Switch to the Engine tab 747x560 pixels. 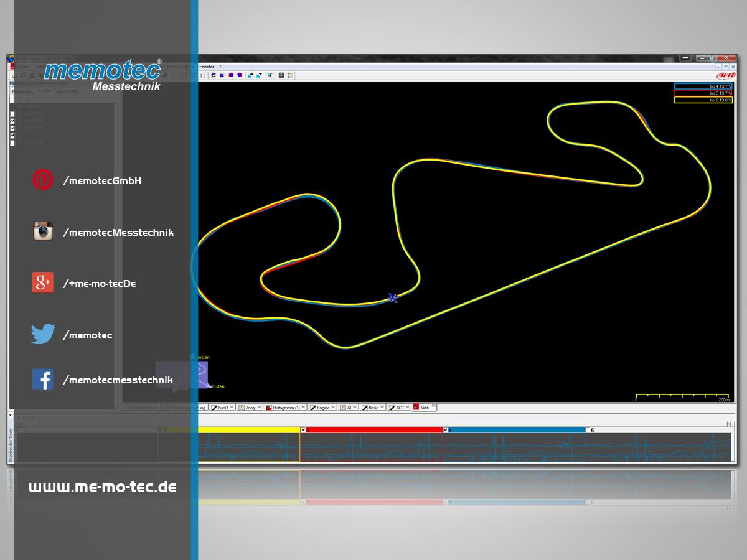click(323, 408)
